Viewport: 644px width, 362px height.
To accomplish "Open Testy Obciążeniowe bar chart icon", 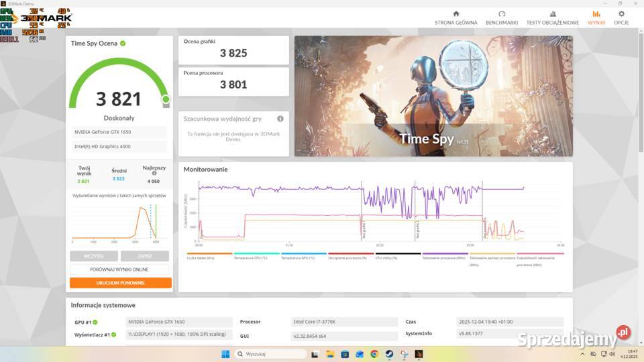I will [x=552, y=14].
